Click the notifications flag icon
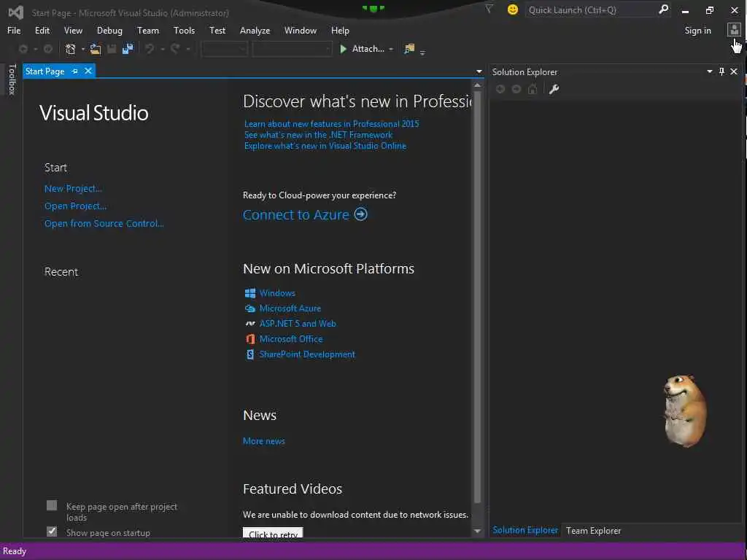 [x=489, y=9]
